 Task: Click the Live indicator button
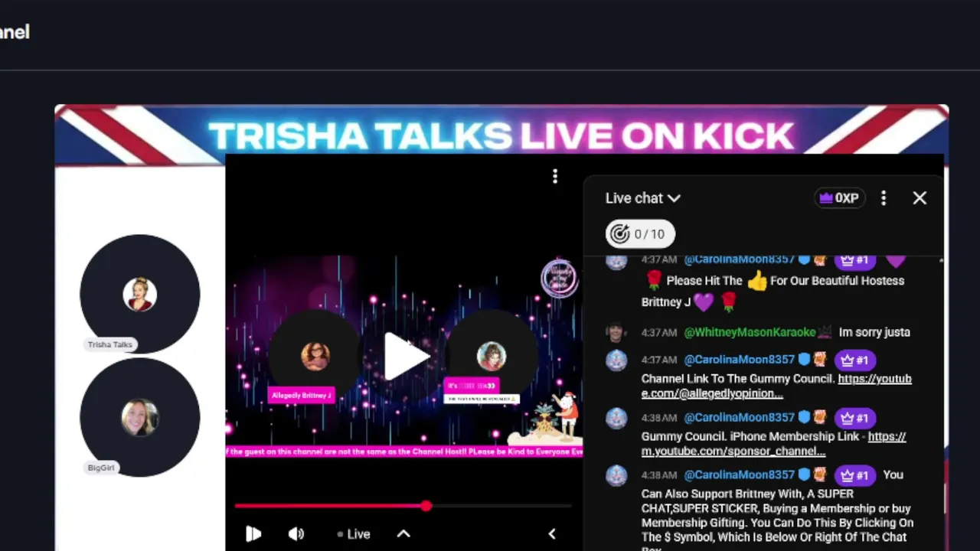coord(354,534)
